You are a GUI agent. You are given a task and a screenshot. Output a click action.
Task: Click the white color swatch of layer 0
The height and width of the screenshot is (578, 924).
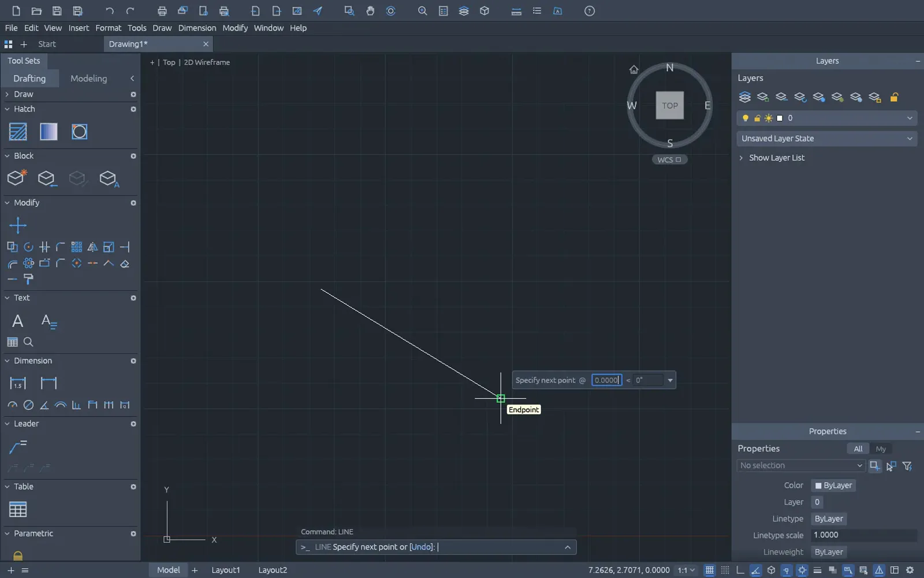coord(780,118)
